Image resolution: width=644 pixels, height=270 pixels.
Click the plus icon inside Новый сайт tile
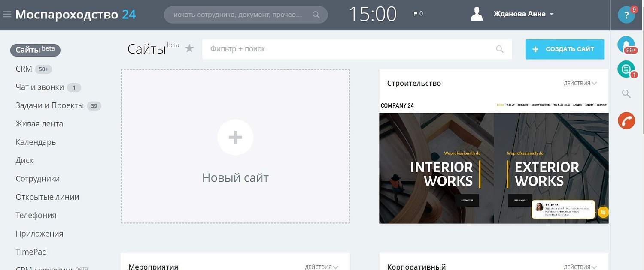(x=235, y=137)
